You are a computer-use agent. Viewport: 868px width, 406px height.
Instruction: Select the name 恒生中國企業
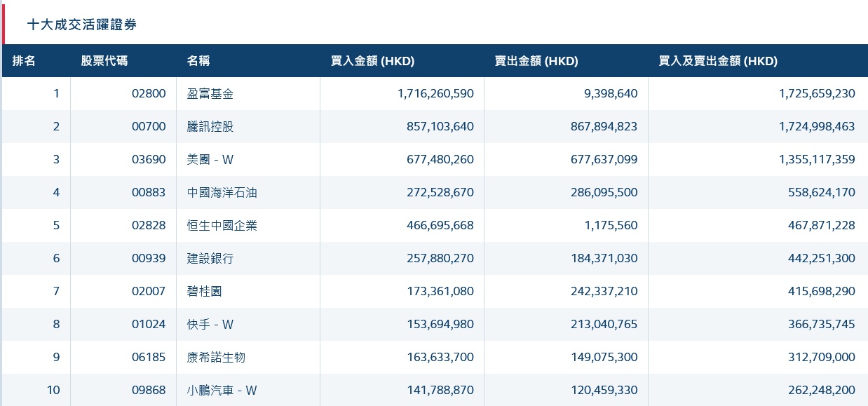pos(222,225)
